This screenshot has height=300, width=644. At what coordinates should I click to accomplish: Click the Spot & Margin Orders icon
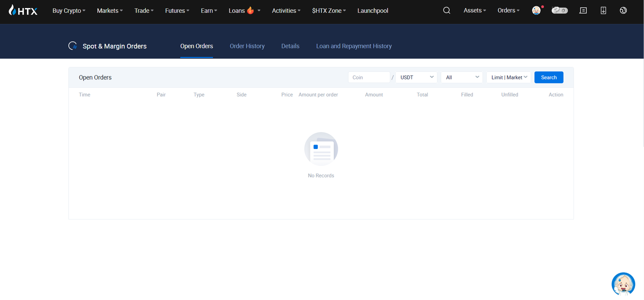[x=73, y=46]
